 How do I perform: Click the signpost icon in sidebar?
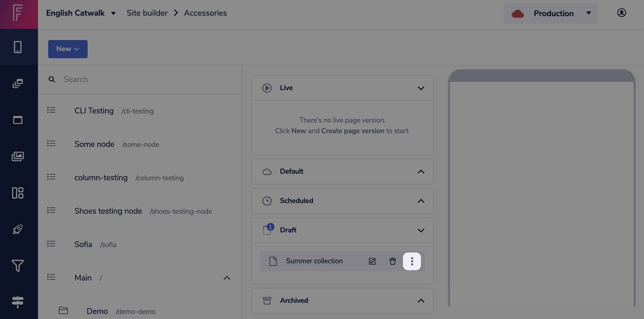(x=17, y=302)
